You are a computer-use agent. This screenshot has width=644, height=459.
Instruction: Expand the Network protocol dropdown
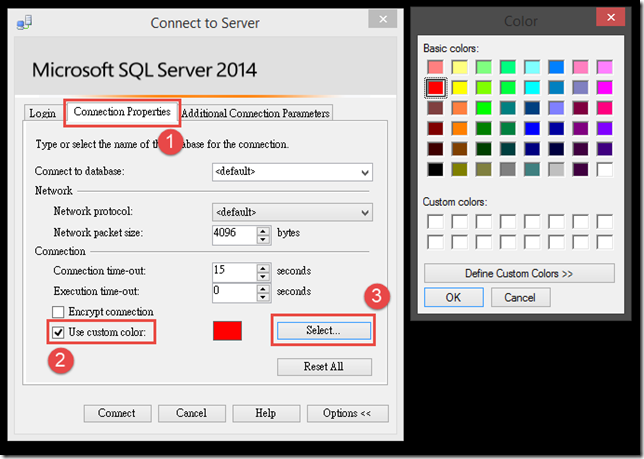[365, 212]
